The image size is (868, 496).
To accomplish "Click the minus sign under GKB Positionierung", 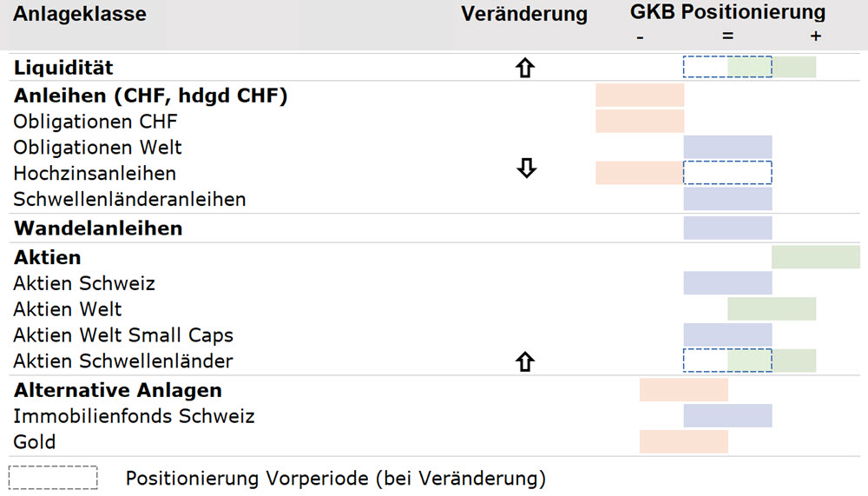I will tap(640, 37).
